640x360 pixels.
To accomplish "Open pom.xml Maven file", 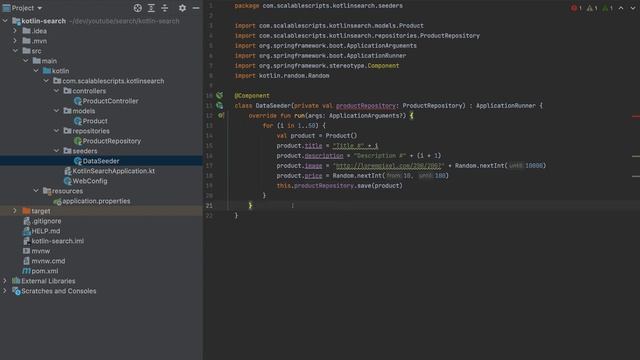I will (x=44, y=271).
